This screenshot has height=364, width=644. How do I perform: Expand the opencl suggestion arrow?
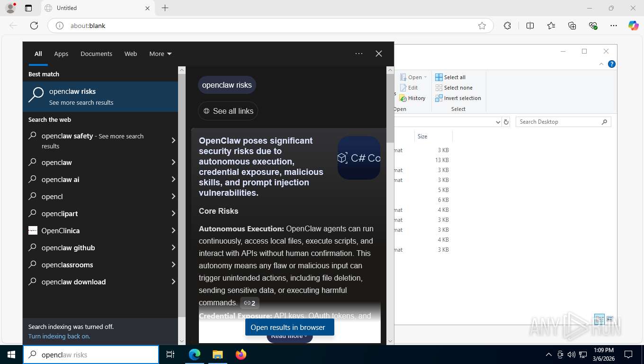pos(173,196)
